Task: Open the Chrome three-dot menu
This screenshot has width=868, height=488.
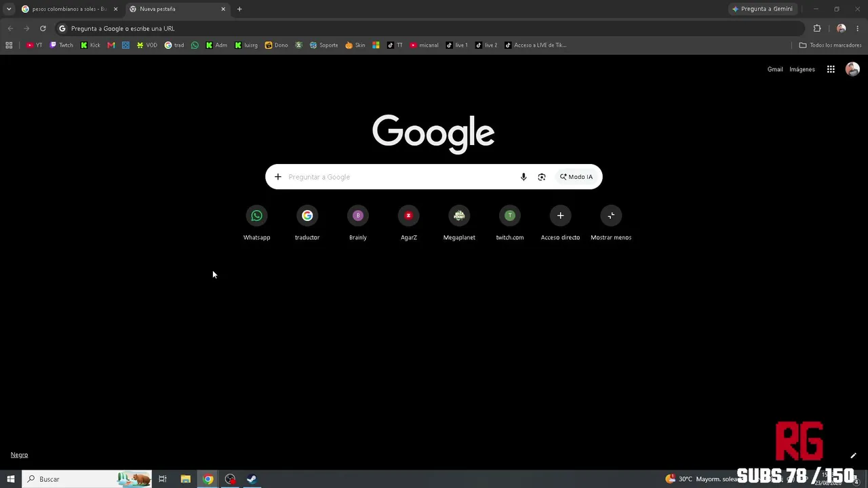Action: click(x=858, y=28)
